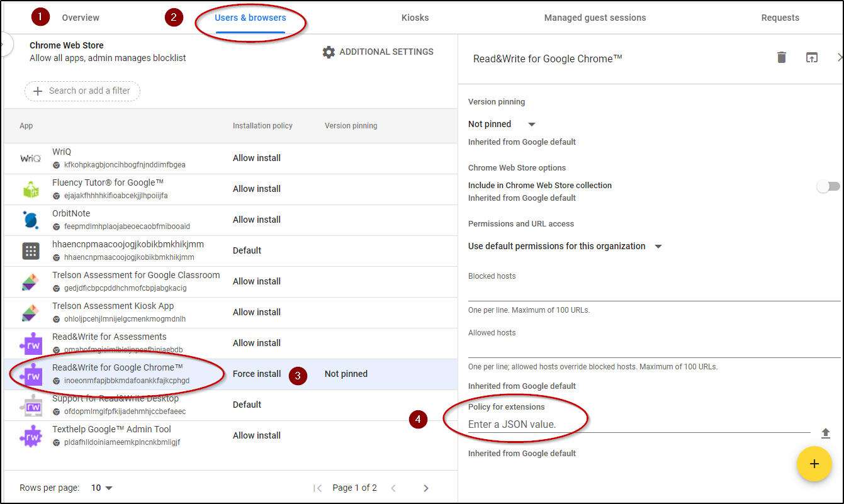Screen dimensions: 844x504
Task: Go to the next page of apps
Action: pos(426,488)
